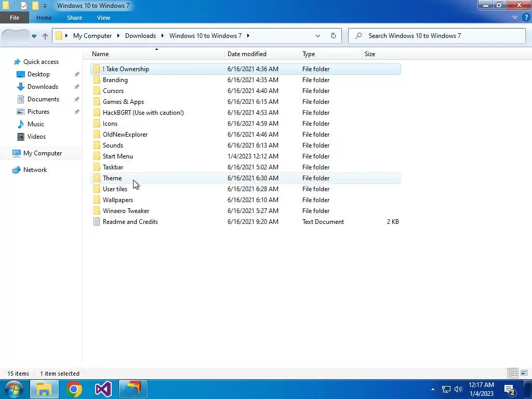Select the HackBGRT (Use with caution!) folder

point(246,113)
